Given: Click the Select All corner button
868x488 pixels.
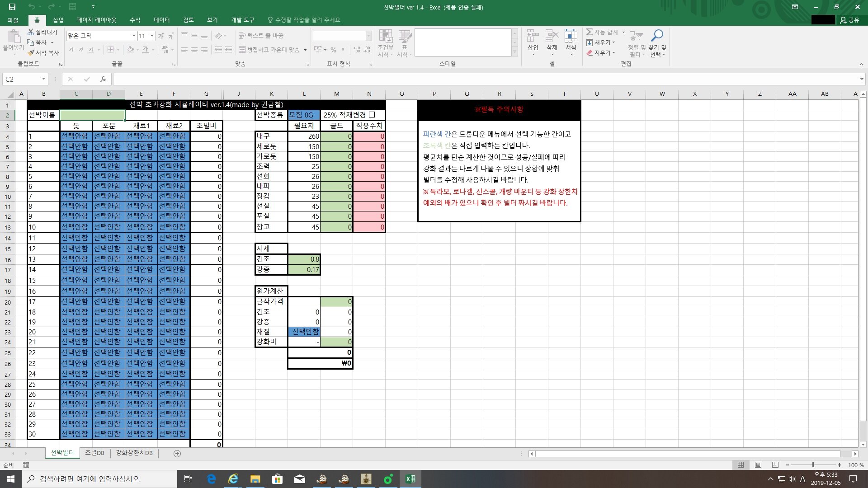Looking at the screenshot, I should click(x=8, y=94).
